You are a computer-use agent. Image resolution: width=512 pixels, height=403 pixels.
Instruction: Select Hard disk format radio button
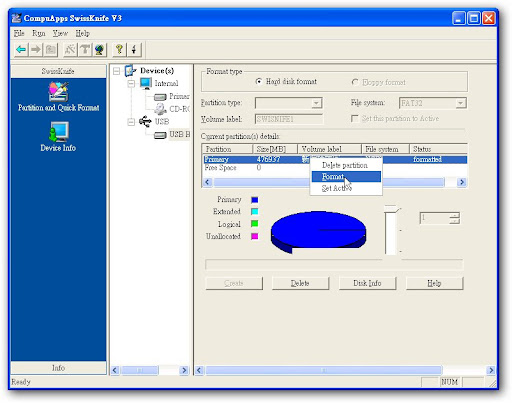pyautogui.click(x=259, y=82)
